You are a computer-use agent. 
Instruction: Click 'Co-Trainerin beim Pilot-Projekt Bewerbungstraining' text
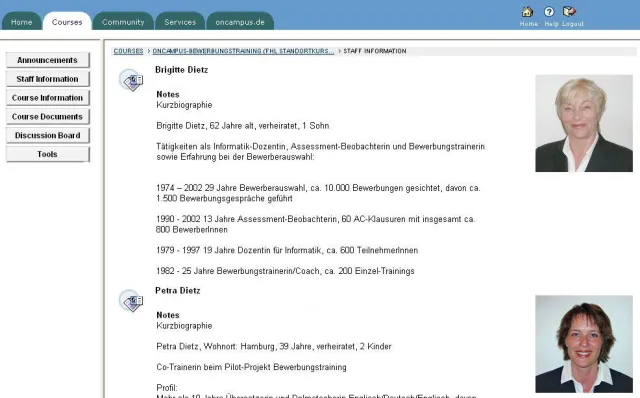click(251, 367)
